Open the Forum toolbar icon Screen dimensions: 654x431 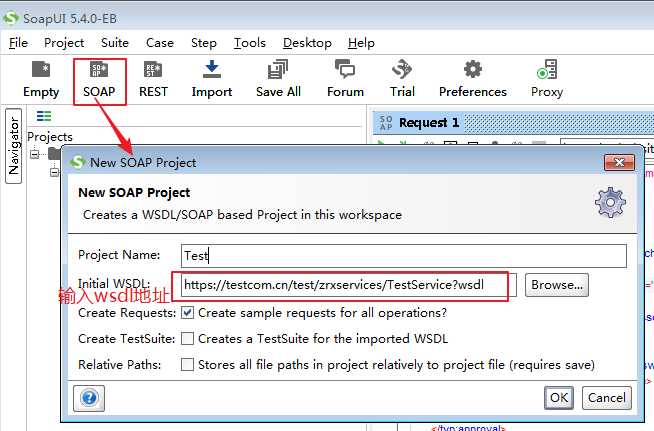tap(345, 80)
